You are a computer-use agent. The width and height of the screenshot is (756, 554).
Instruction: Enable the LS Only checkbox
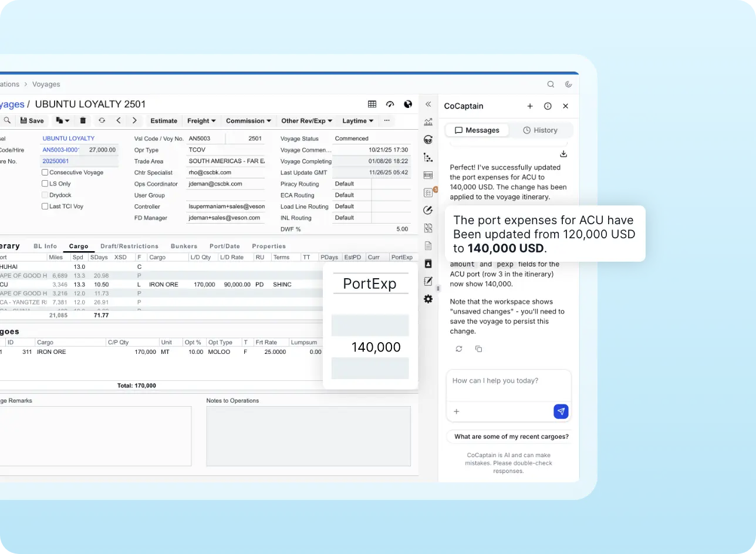click(45, 184)
